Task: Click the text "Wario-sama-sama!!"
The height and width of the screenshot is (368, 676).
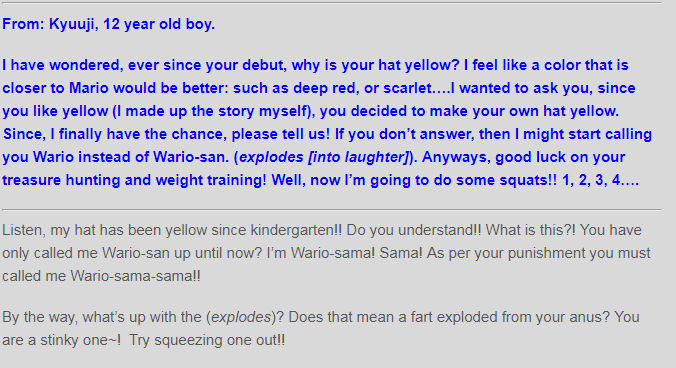Action: click(135, 276)
